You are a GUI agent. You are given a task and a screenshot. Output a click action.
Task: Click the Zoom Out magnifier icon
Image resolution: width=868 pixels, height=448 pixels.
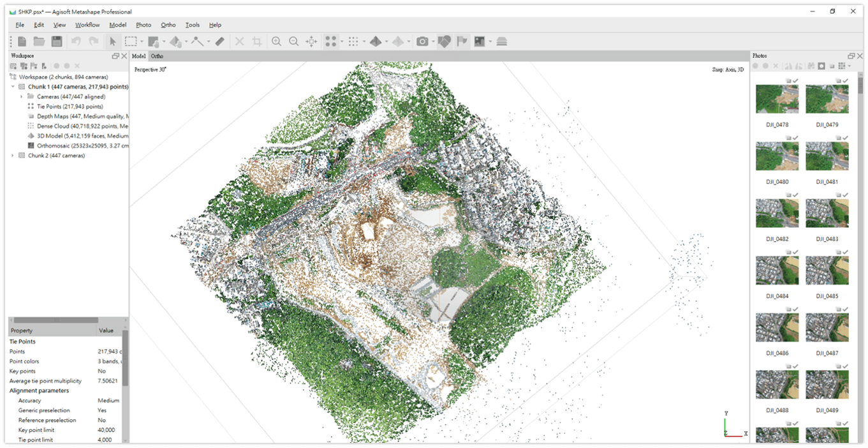(x=294, y=41)
